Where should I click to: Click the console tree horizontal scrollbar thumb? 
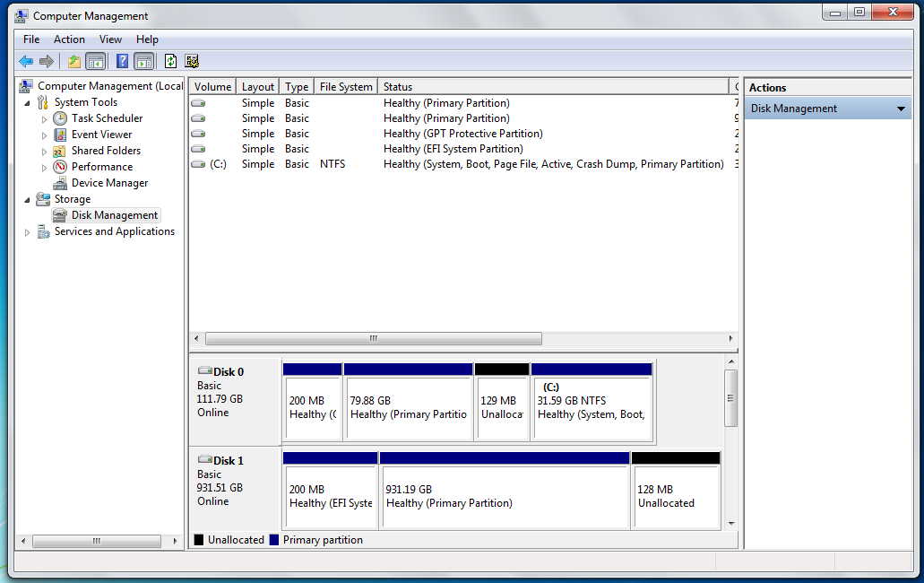(97, 541)
